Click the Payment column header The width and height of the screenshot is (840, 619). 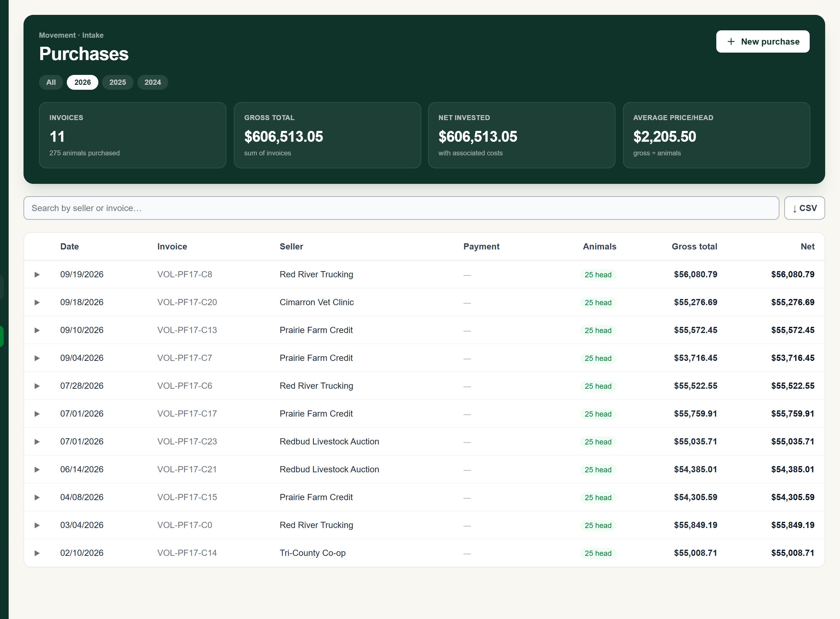[481, 247]
